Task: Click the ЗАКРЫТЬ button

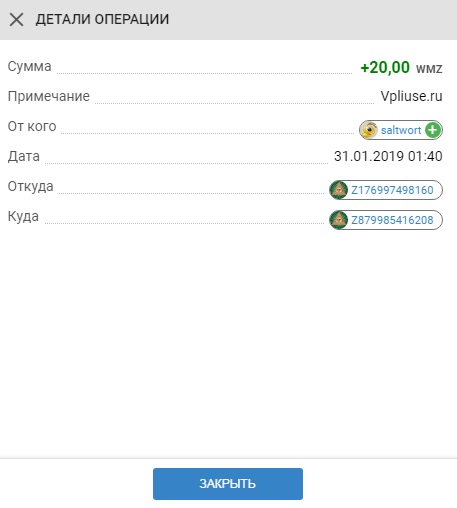Action: [x=228, y=484]
